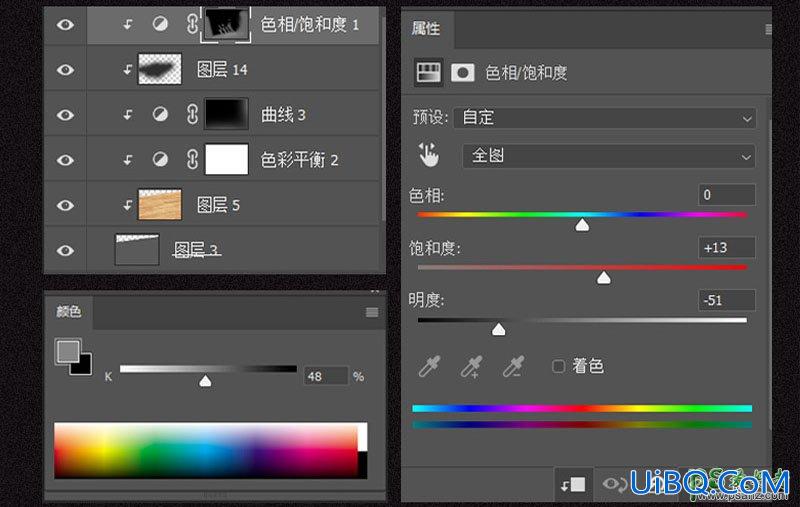Screen dimensions: 800x507
Task: Click the background color swatch
Action: pyautogui.click(x=84, y=366)
